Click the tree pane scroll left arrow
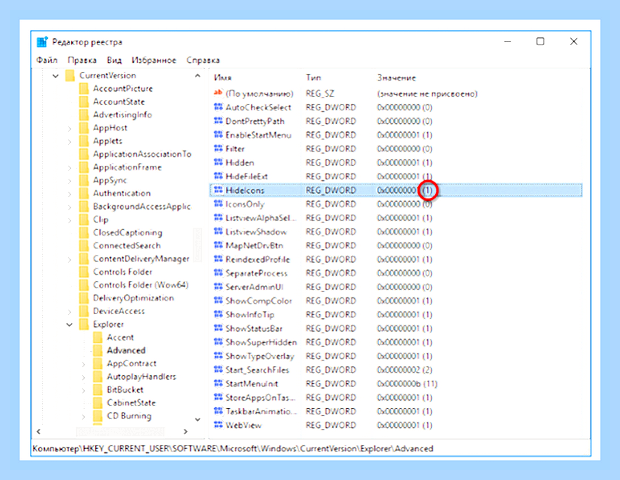Viewport: 620px width, 480px height. point(38,431)
